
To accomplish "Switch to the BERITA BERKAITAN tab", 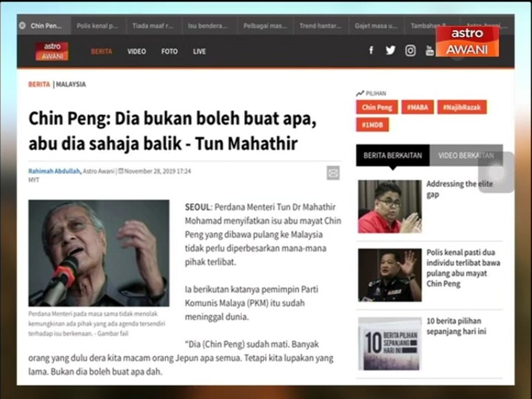I will click(393, 155).
